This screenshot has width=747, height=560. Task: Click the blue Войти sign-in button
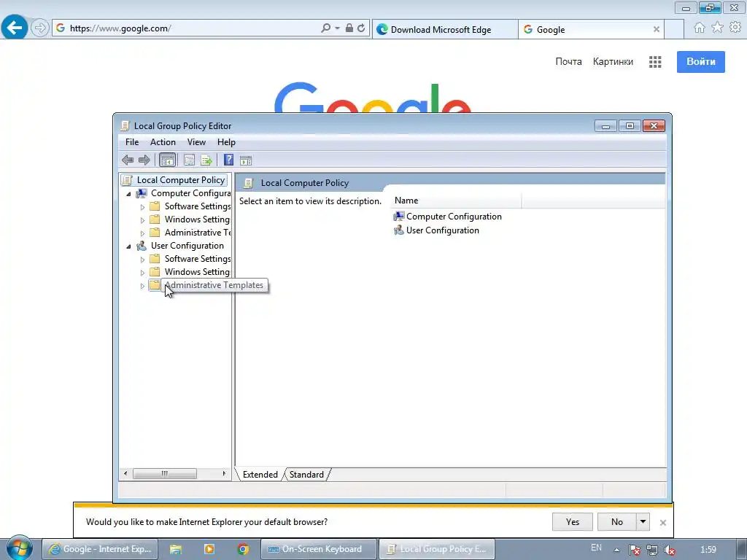701,62
